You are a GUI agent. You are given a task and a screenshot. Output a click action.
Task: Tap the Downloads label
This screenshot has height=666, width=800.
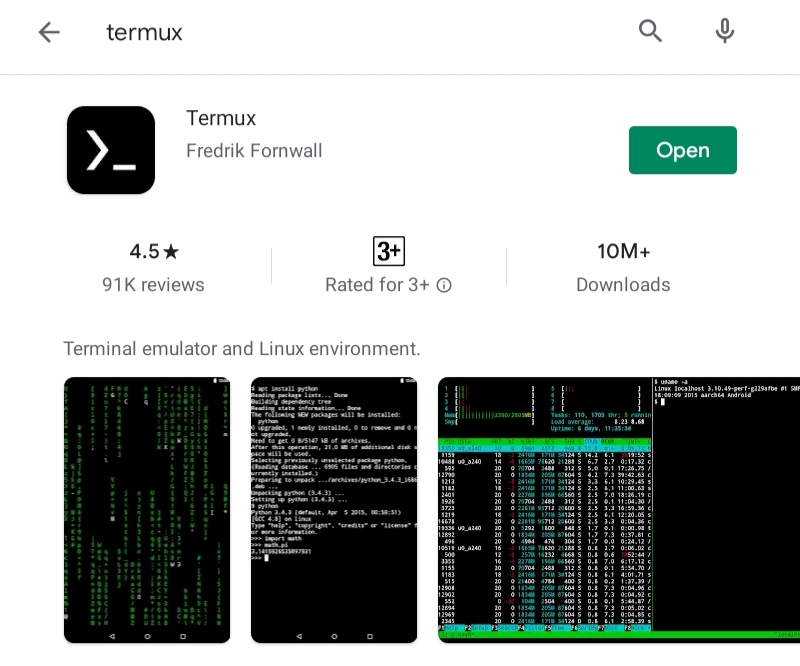click(x=623, y=285)
